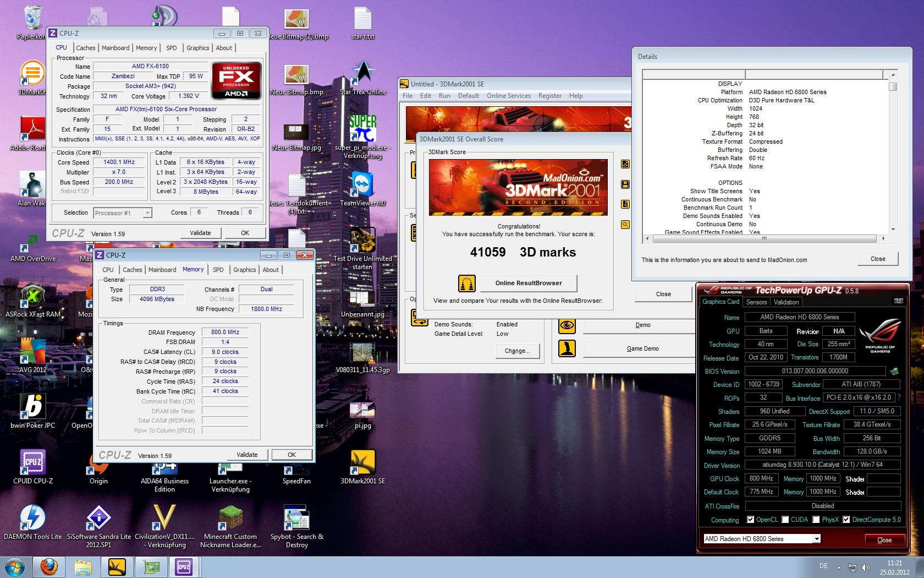Click Validate in upper CPU-Z window

tap(200, 233)
